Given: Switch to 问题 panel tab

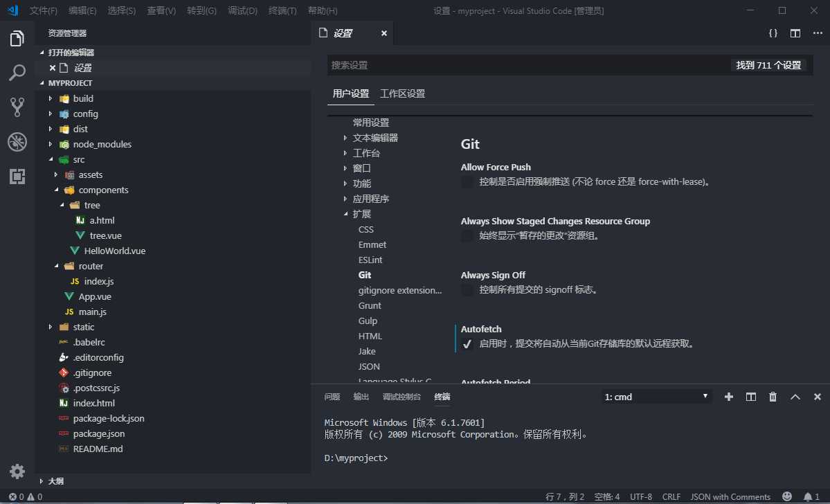Looking at the screenshot, I should coord(332,397).
